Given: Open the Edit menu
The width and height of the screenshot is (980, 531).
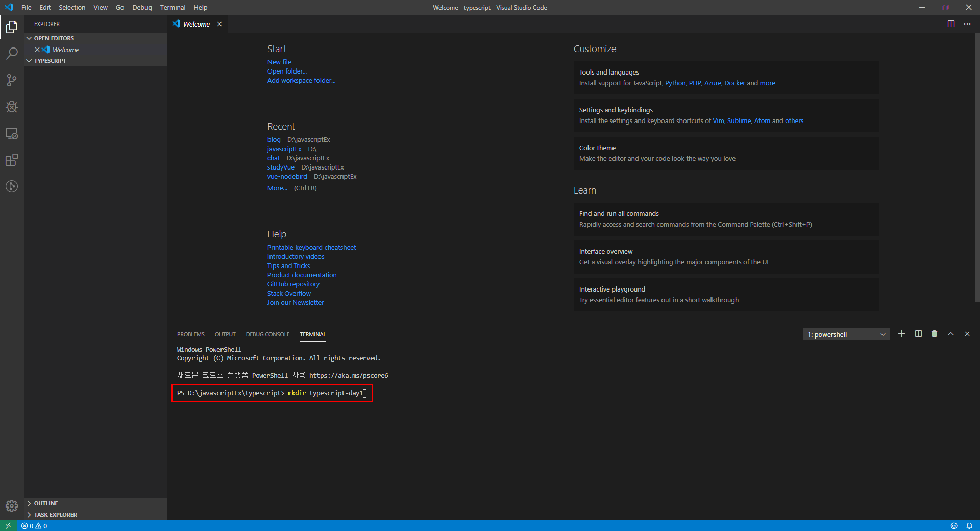Looking at the screenshot, I should point(45,7).
